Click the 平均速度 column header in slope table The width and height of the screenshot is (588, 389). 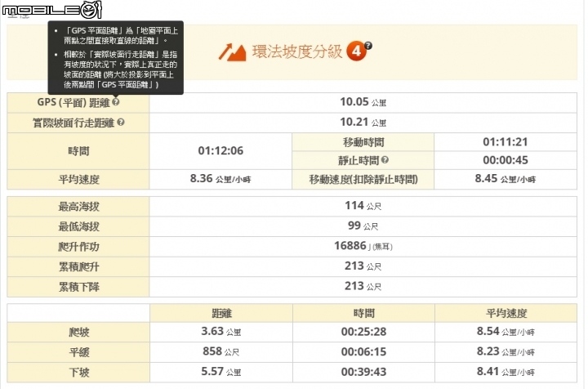(x=506, y=314)
